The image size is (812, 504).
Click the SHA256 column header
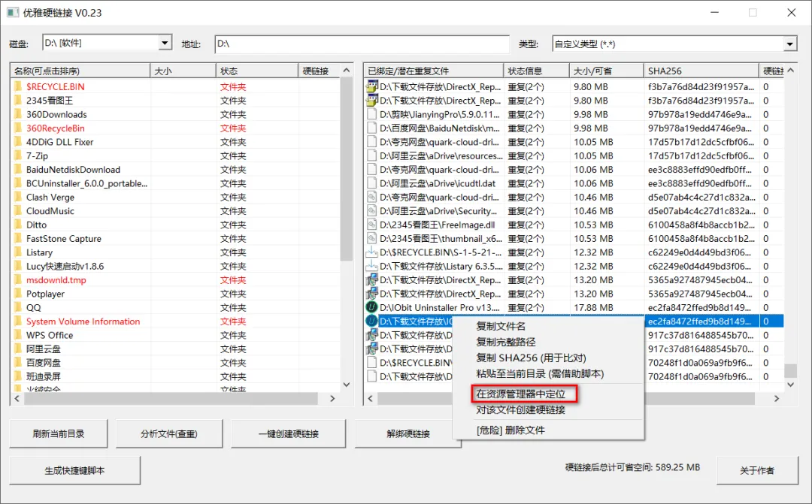click(701, 71)
